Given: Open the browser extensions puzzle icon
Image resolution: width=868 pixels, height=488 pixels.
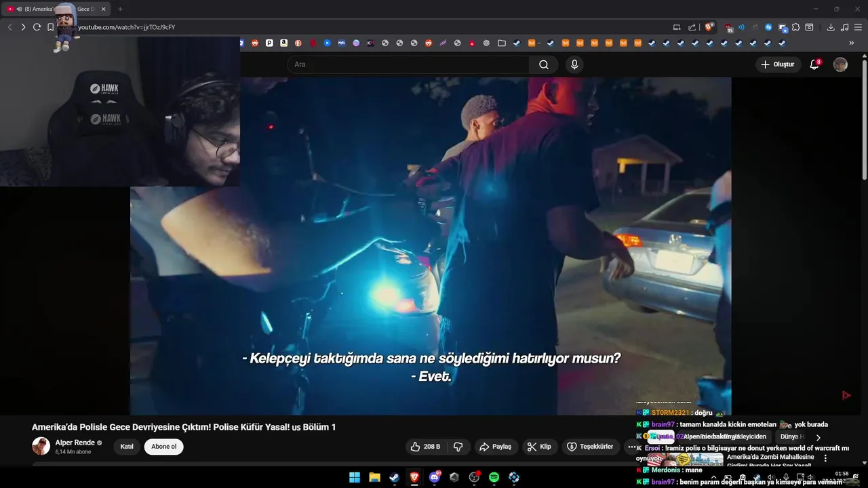Looking at the screenshot, I should [796, 27].
